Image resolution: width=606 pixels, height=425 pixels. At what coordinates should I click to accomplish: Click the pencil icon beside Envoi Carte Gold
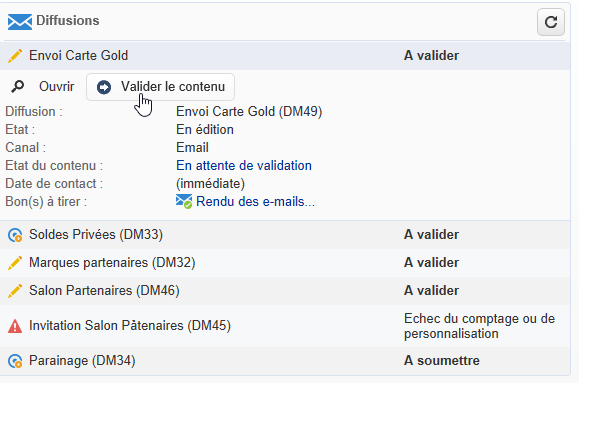(15, 56)
